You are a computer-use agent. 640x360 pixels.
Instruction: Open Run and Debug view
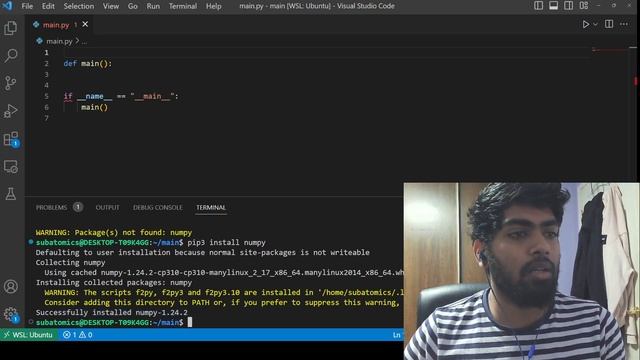tap(11, 111)
